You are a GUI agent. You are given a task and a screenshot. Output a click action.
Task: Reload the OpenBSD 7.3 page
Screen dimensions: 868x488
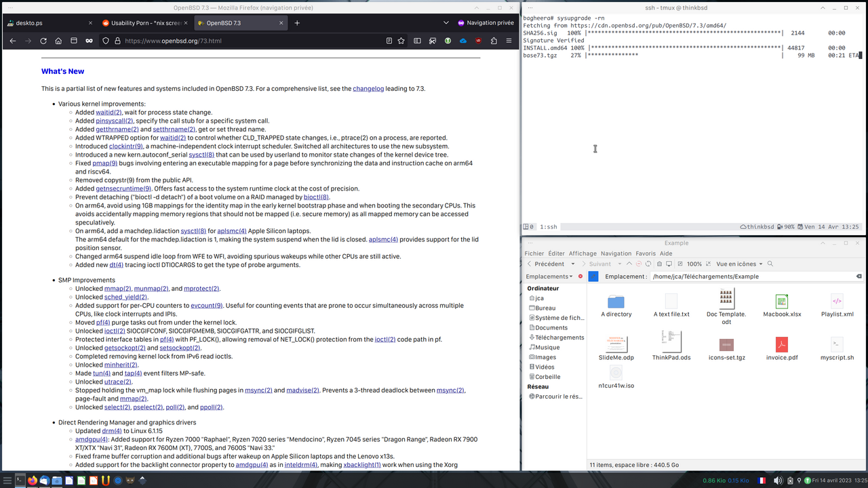point(43,41)
